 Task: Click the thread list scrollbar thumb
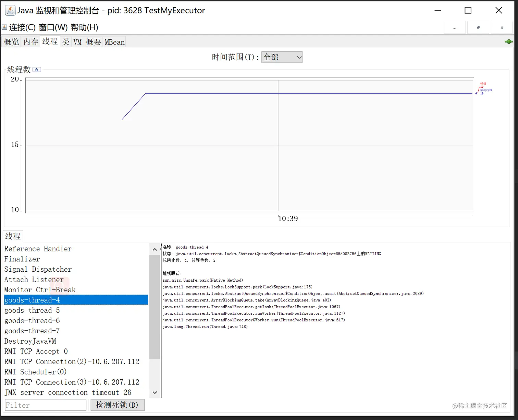[x=155, y=307]
